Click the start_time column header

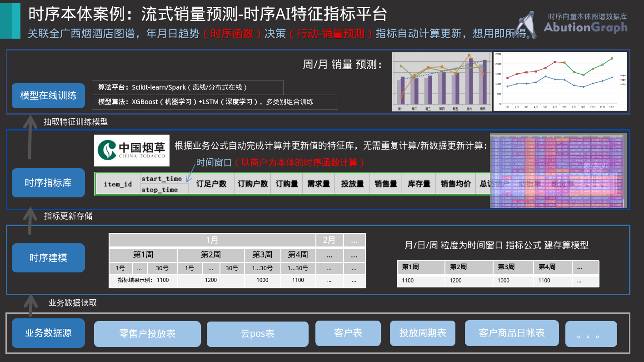(x=162, y=179)
